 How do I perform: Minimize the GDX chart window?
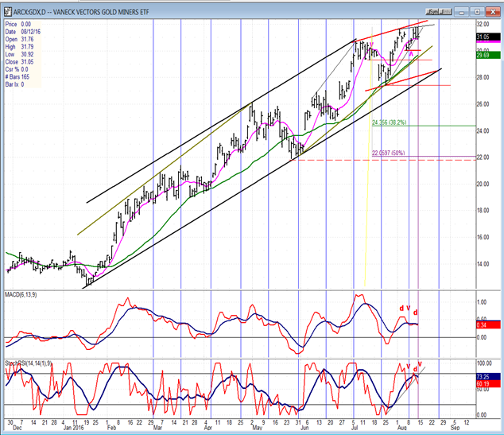(x=462, y=12)
